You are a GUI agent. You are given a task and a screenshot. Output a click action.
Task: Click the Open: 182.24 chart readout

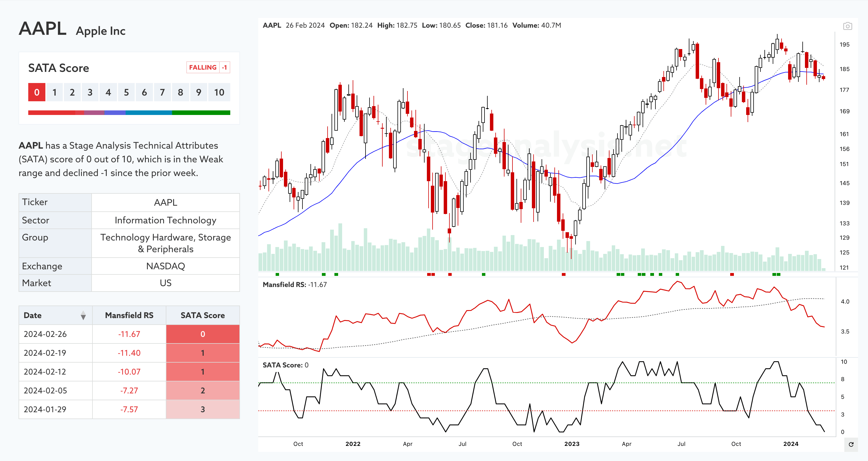(351, 25)
